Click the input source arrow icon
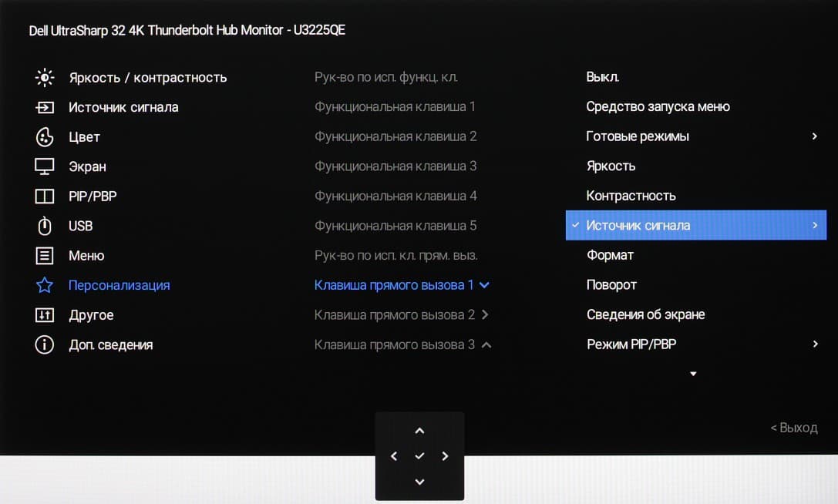Screen dimensions: 838x504 (x=45, y=107)
